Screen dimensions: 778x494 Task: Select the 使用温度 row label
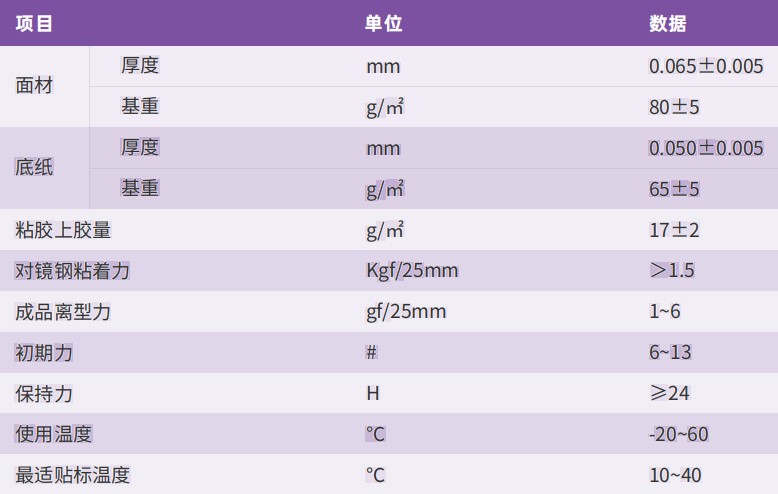54,434
